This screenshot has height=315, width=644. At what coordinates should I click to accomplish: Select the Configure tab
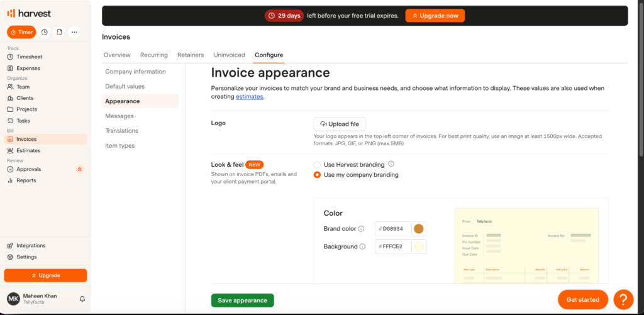(269, 55)
